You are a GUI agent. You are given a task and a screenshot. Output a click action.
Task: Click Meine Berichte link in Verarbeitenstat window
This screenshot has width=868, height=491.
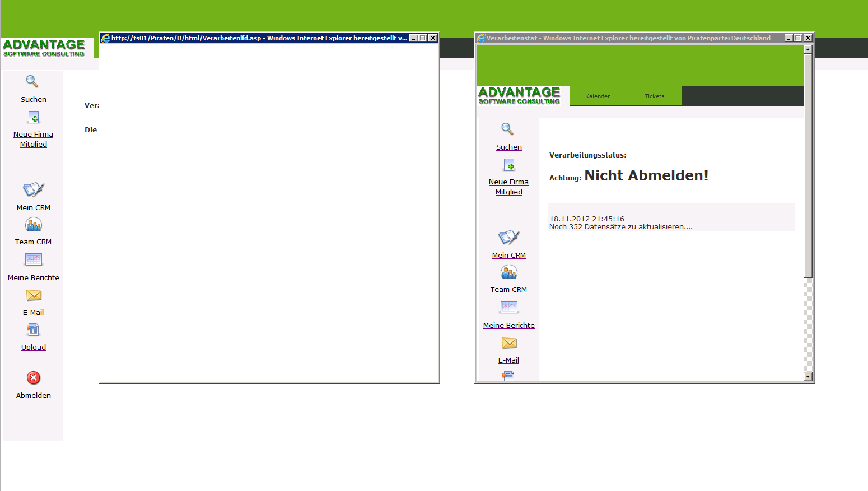click(508, 326)
